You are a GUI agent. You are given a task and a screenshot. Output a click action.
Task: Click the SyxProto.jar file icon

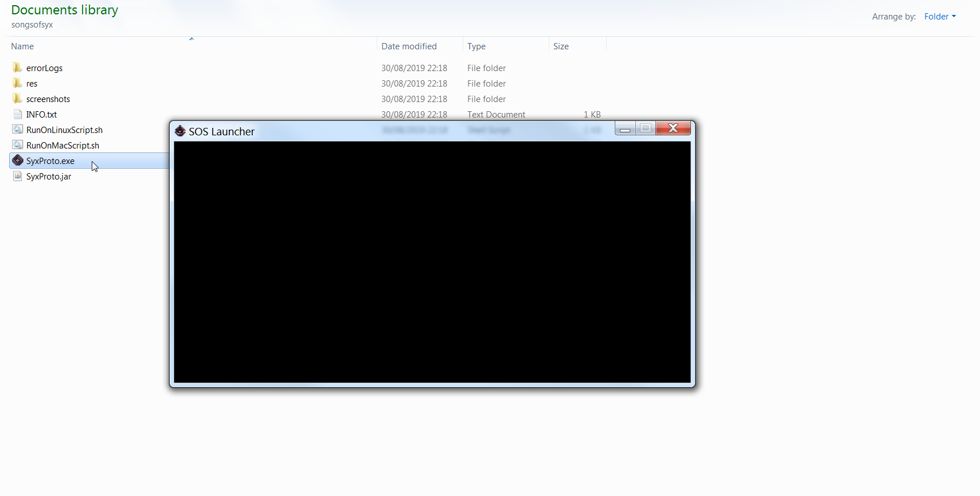(18, 176)
